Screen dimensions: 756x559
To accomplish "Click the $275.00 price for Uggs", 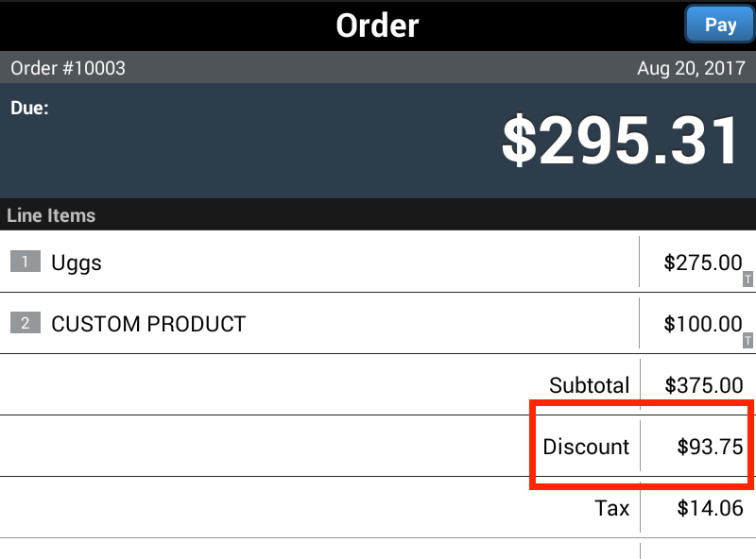I will 702,263.
